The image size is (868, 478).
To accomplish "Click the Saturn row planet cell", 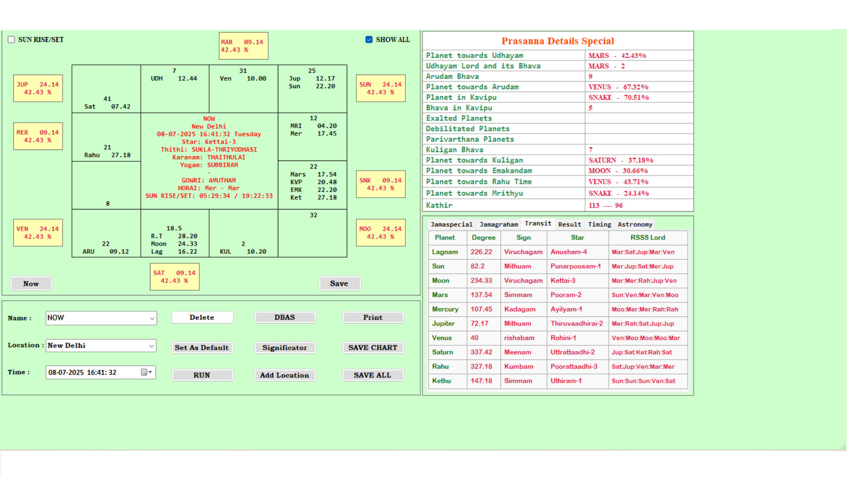I will click(x=447, y=352).
